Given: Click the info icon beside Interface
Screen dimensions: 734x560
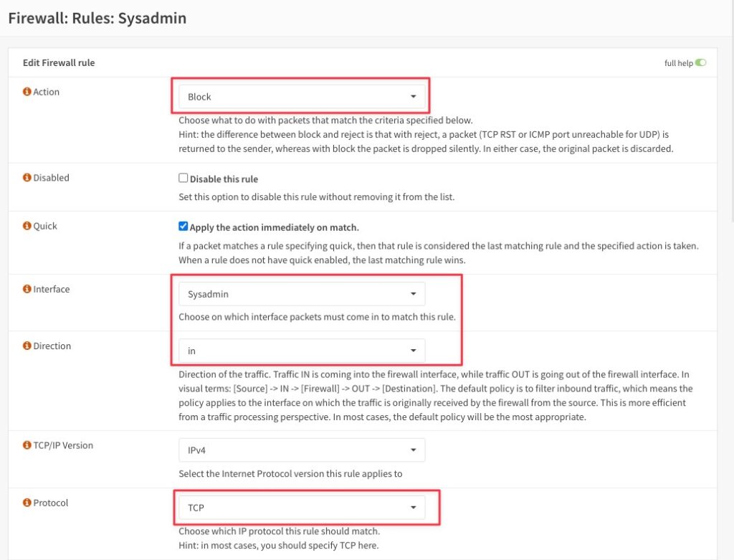Looking at the screenshot, I should click(x=27, y=289).
